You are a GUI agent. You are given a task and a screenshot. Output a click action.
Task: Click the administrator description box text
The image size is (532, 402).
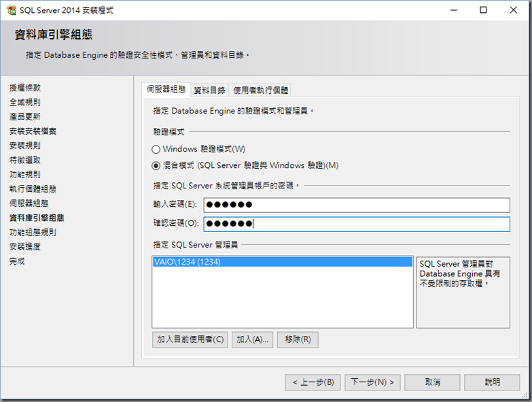460,273
